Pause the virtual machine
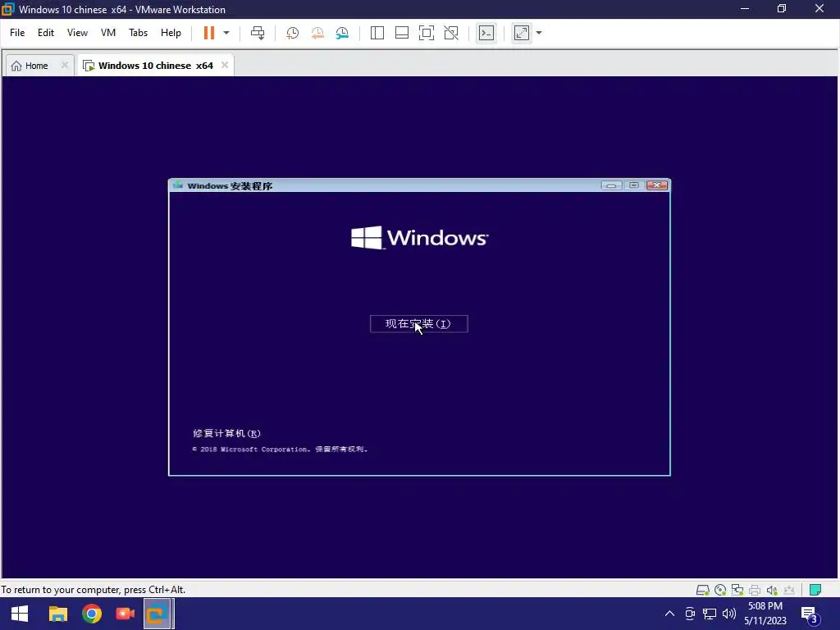 point(209,33)
